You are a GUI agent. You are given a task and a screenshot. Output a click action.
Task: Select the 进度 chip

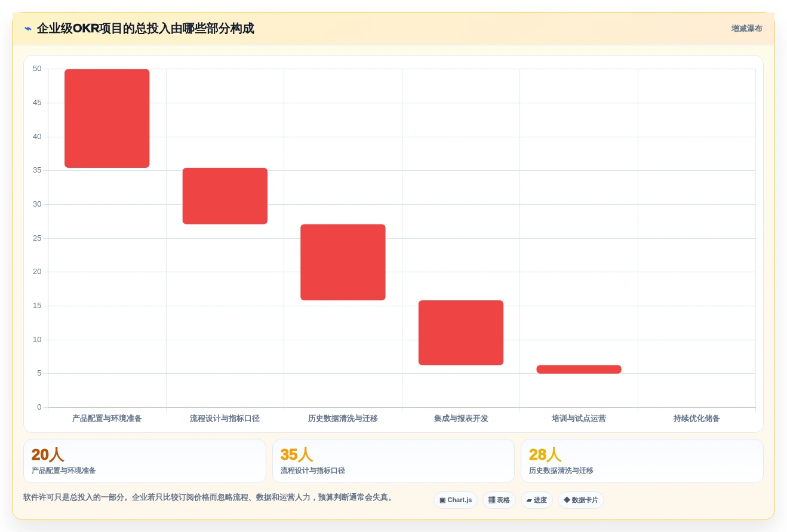tap(537, 500)
